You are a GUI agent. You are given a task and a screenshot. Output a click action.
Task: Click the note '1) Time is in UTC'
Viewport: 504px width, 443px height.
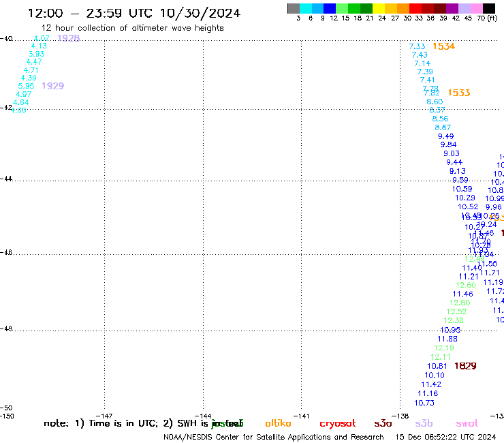click(x=116, y=423)
